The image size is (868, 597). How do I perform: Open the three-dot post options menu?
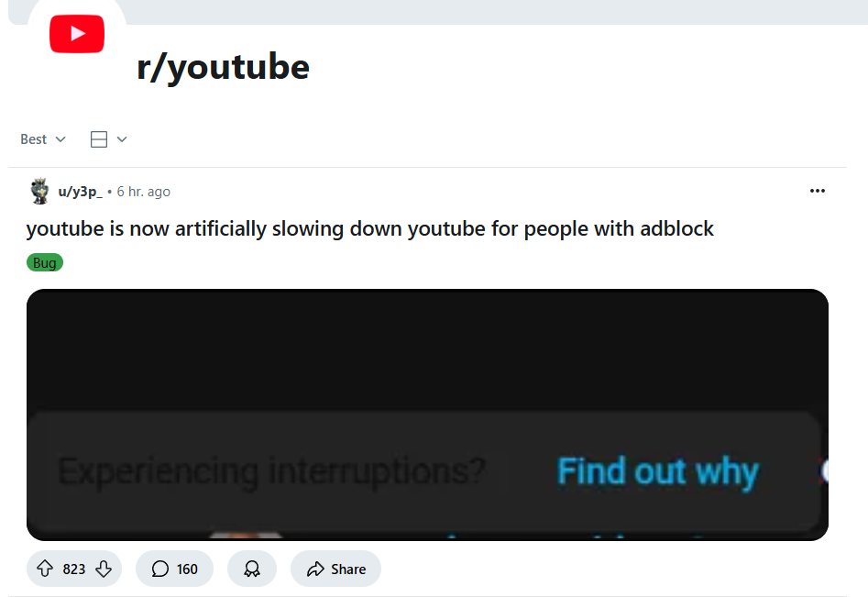click(817, 191)
